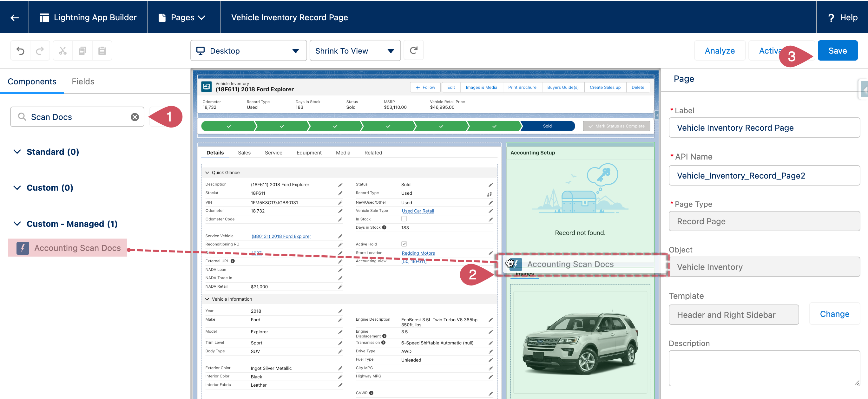Click the Change template button
Viewport: 868px width, 399px height.
click(x=834, y=314)
